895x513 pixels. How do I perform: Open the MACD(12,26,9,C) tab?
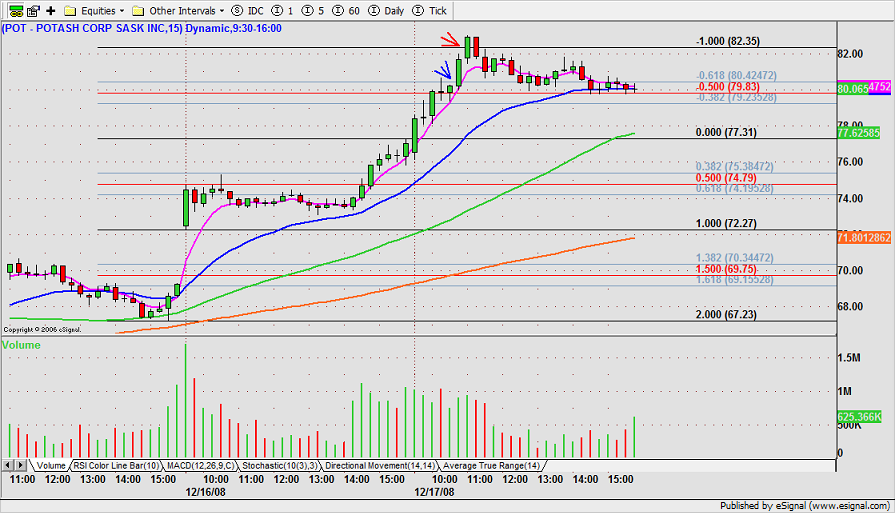(200, 466)
